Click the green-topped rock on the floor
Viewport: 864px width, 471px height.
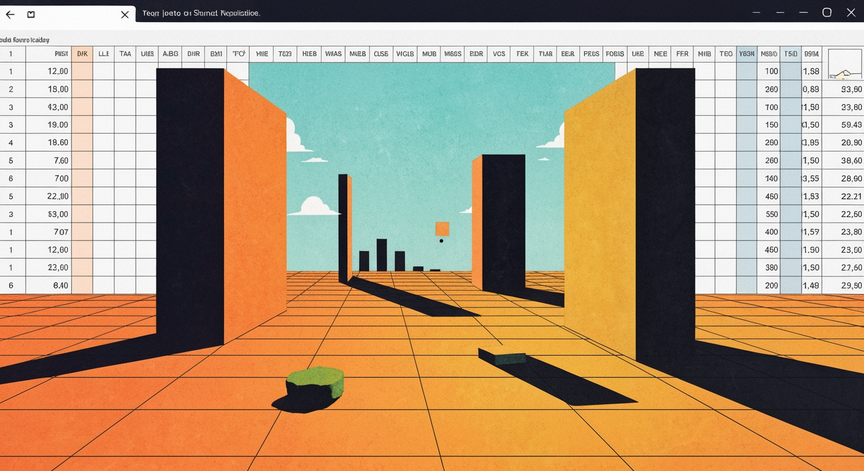point(315,388)
